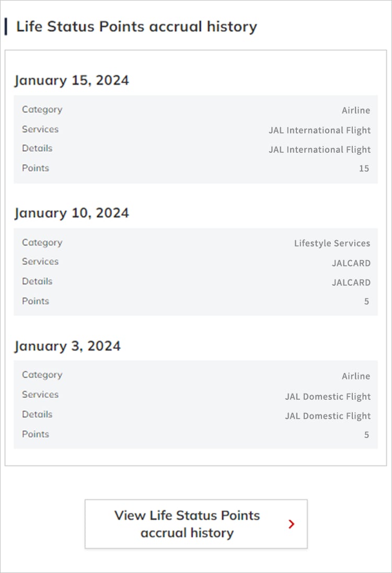This screenshot has width=392, height=573.
Task: Click the JALCARD details value
Action: tap(351, 282)
